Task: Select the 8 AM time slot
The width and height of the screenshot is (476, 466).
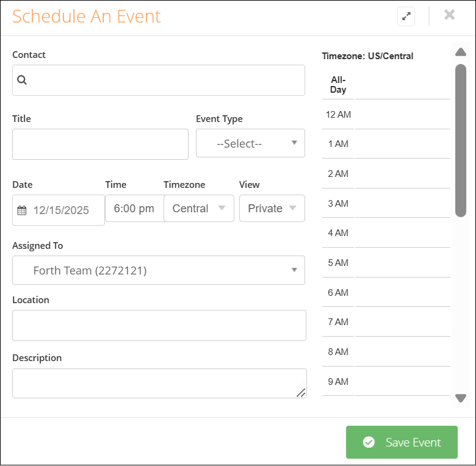Action: coord(402,351)
